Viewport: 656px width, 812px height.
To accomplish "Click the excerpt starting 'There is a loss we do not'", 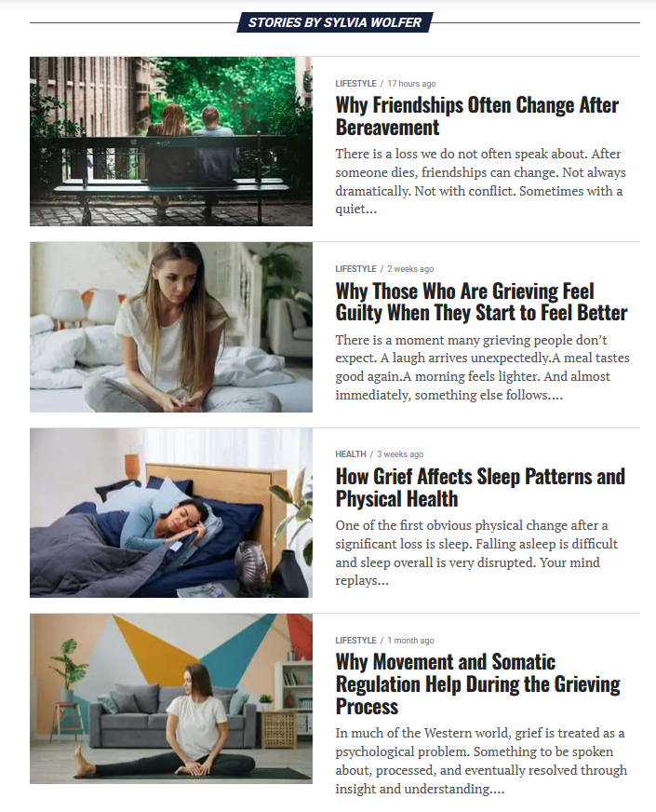I will click(481, 182).
